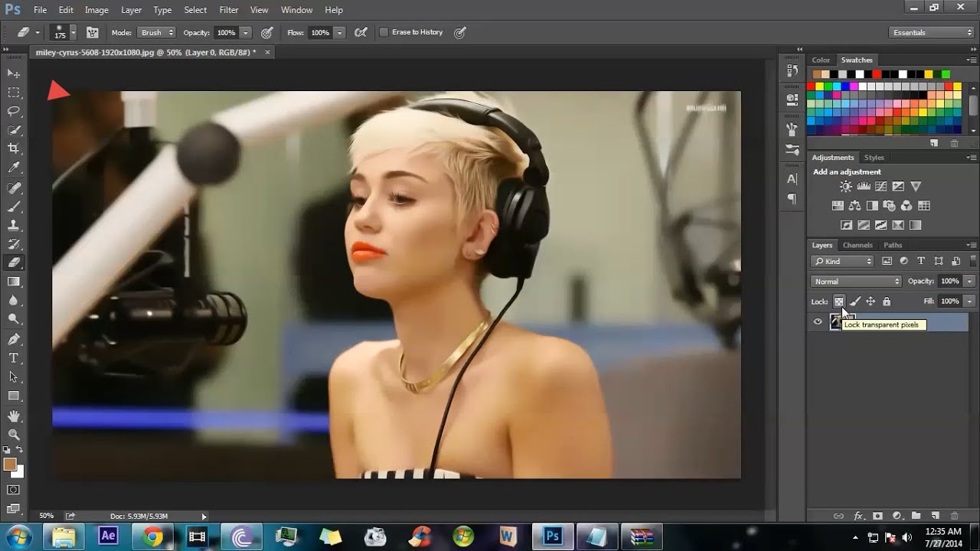This screenshot has height=551, width=980.
Task: Open the Flow slider dropdown
Action: 340,33
